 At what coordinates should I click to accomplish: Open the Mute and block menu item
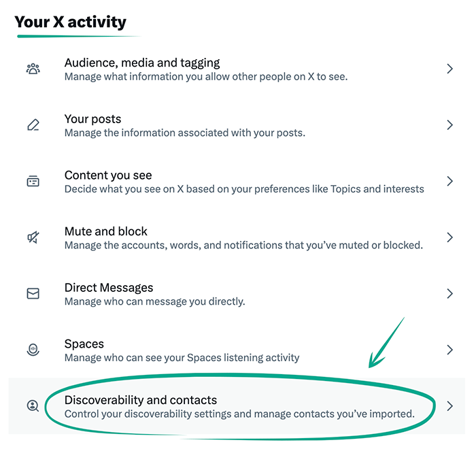[x=106, y=231]
